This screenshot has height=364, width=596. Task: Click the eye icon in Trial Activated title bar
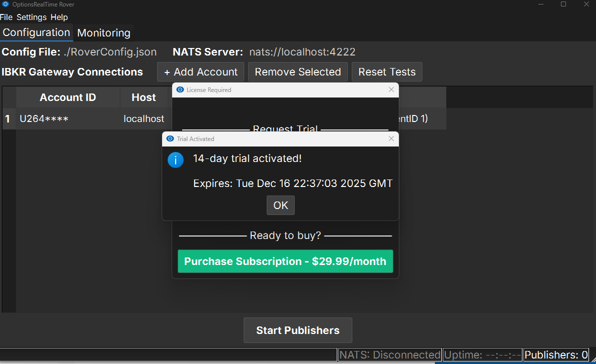(170, 139)
